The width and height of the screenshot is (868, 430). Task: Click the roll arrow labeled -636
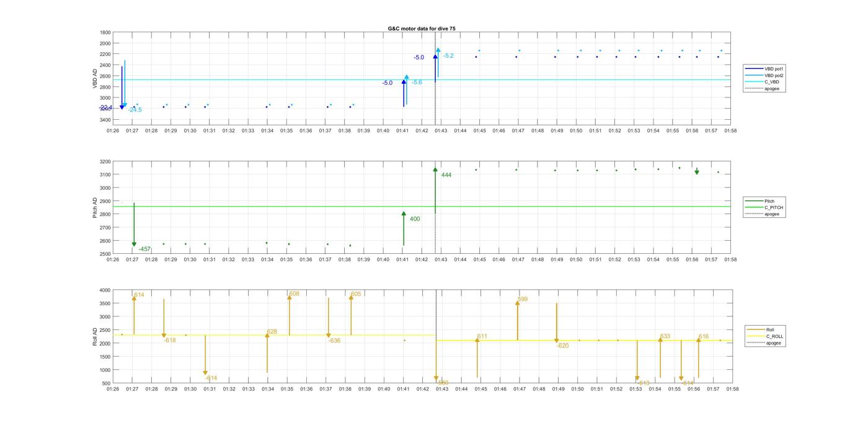(x=329, y=318)
